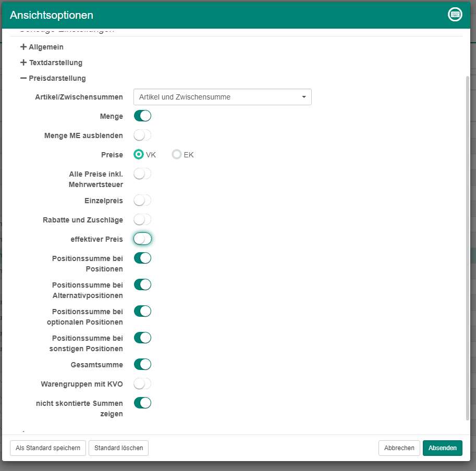Toggle the effektiver Preis switch
The image size is (476, 471).
pos(142,239)
